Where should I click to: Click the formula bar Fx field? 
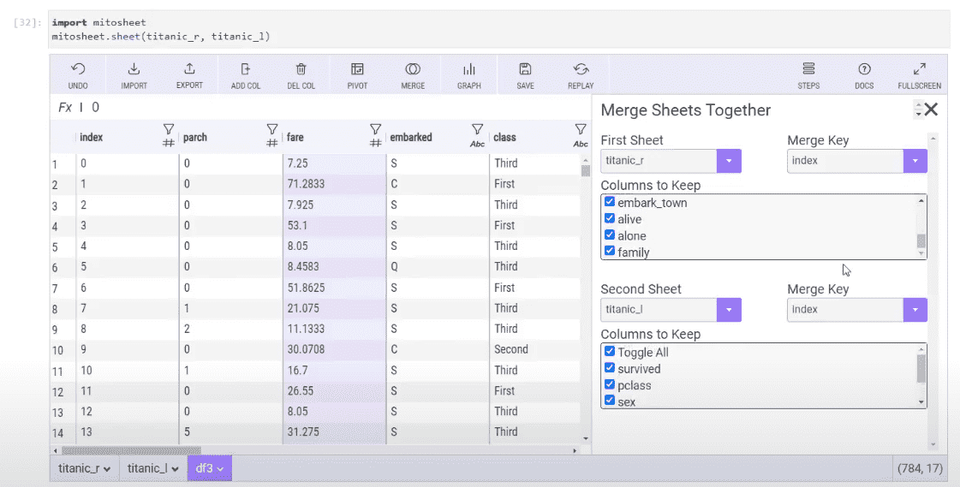(x=321, y=107)
